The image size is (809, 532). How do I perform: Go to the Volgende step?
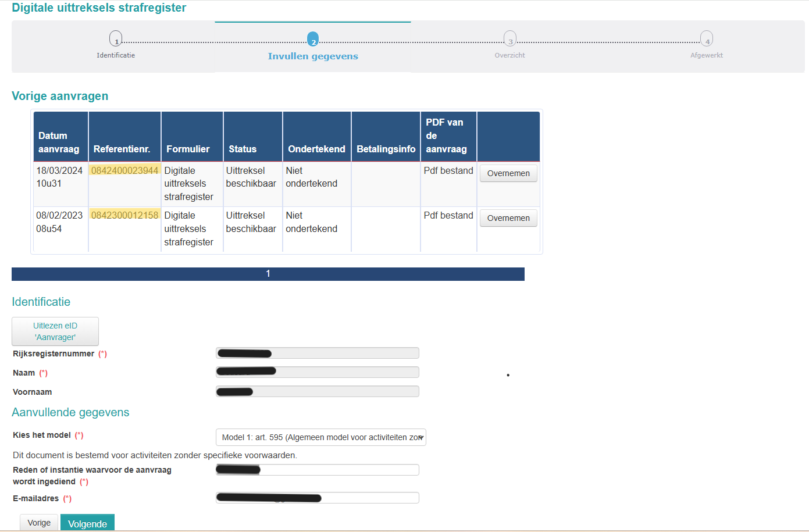pyautogui.click(x=87, y=523)
